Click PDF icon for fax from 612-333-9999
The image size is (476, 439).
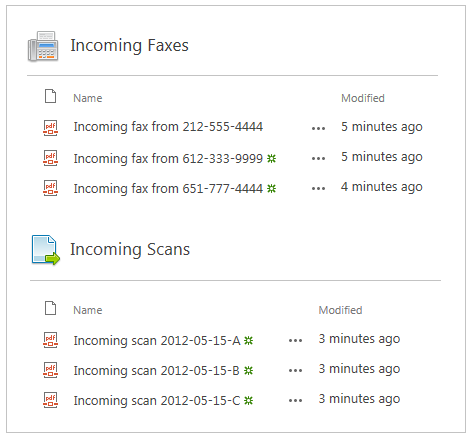coord(50,158)
